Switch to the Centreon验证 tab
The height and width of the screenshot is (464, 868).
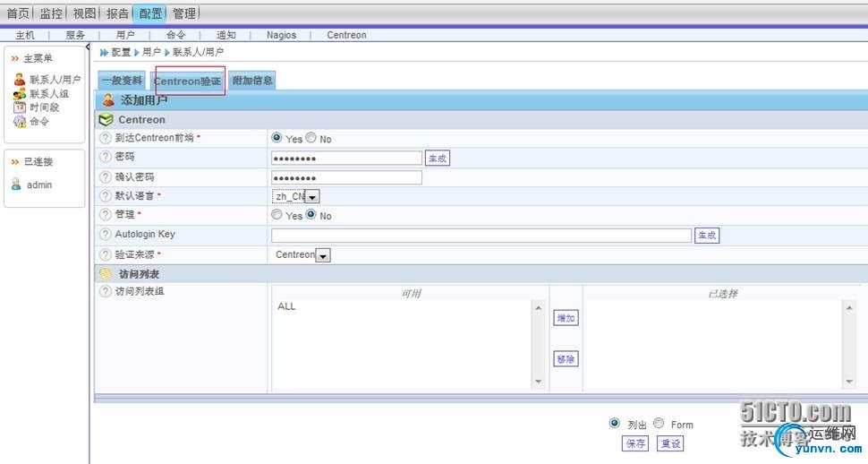(187, 81)
